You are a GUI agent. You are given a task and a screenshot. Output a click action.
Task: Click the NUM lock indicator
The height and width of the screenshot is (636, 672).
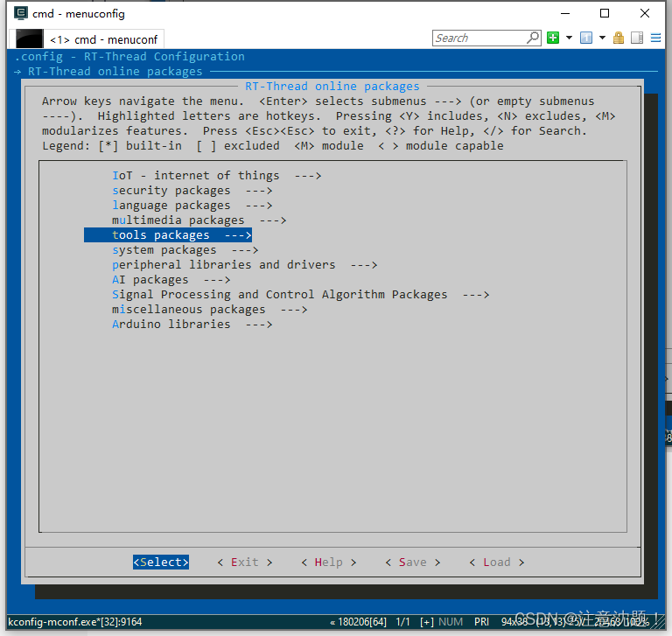pyautogui.click(x=451, y=622)
